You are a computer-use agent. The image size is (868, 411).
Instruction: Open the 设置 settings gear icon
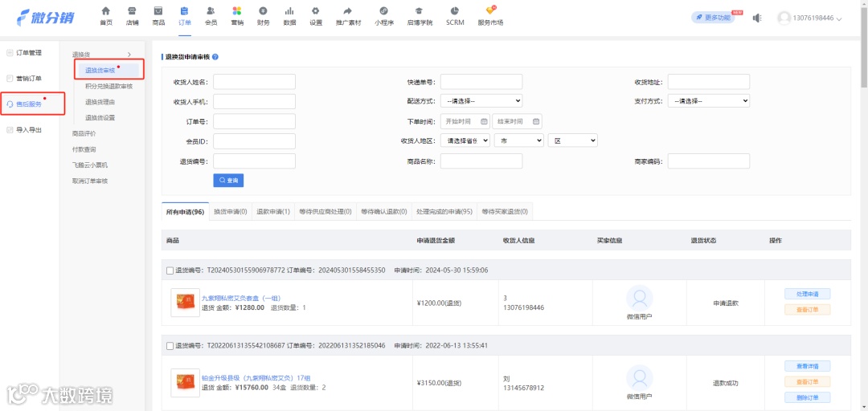(x=316, y=11)
